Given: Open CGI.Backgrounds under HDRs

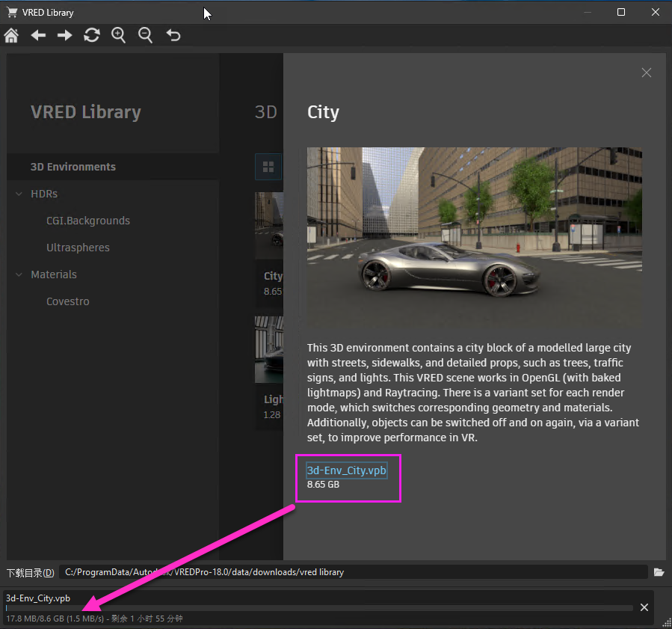Looking at the screenshot, I should click(88, 221).
